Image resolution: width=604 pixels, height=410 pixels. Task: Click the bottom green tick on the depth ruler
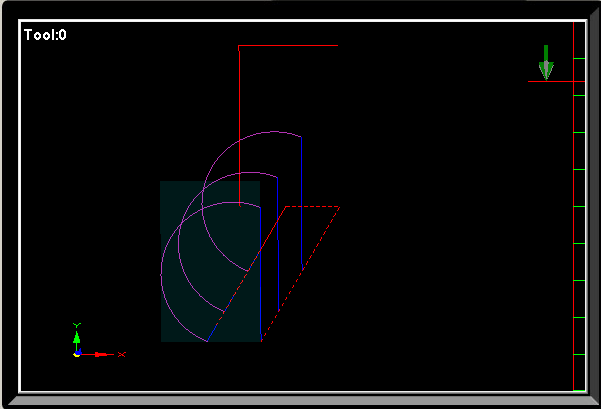(x=577, y=354)
